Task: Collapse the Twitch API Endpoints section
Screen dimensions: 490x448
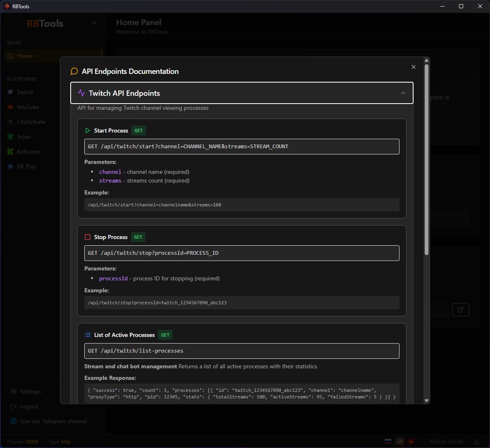Action: tap(242, 93)
